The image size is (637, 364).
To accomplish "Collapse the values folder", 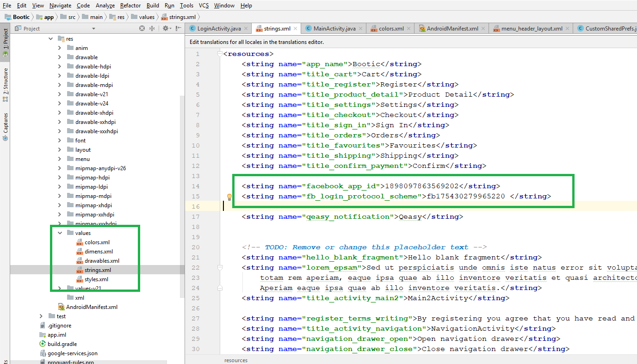I will click(x=60, y=233).
